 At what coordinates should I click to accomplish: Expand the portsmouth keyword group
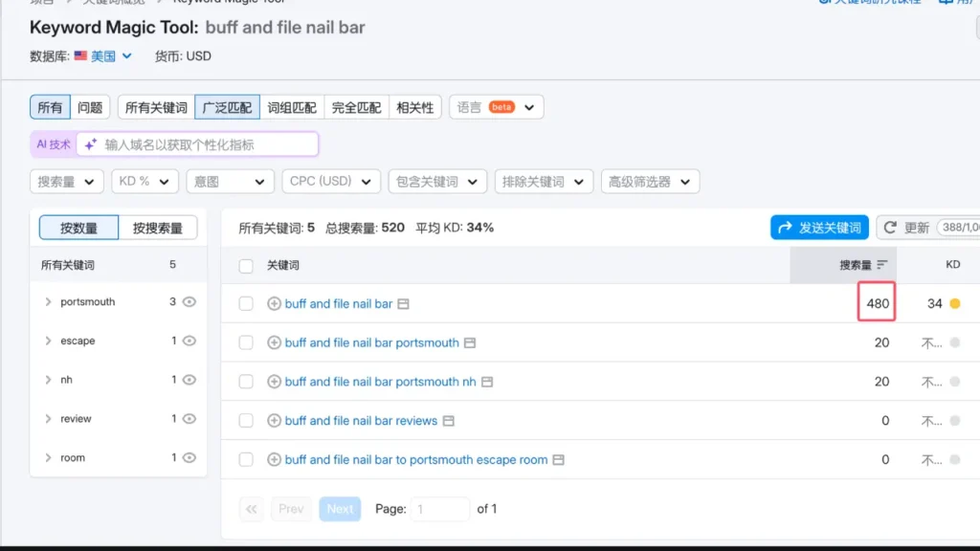(x=48, y=301)
